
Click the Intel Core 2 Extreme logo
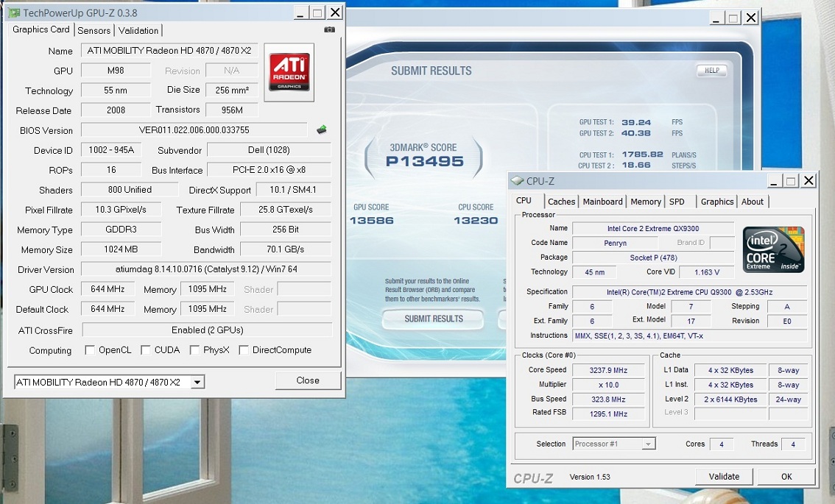773,250
